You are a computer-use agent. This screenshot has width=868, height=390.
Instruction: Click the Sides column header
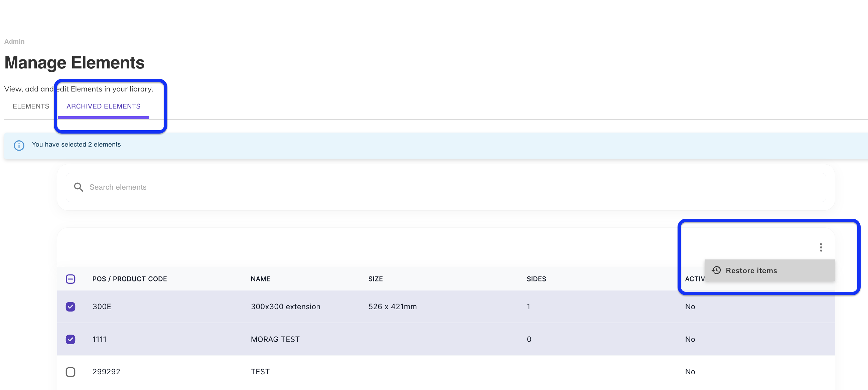536,279
